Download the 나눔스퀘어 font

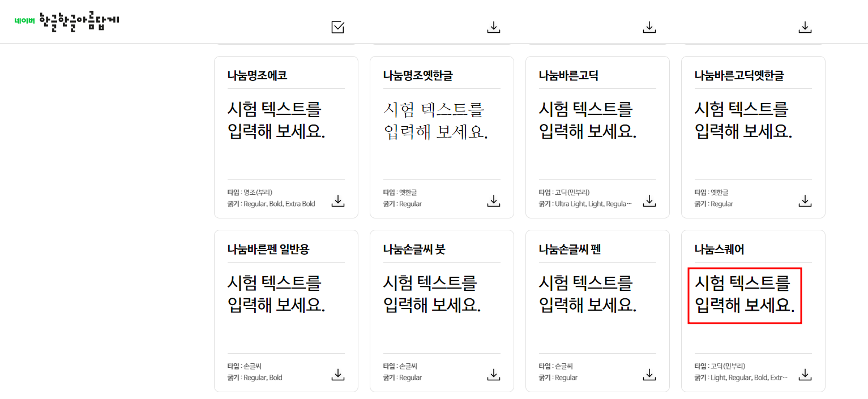(x=805, y=374)
